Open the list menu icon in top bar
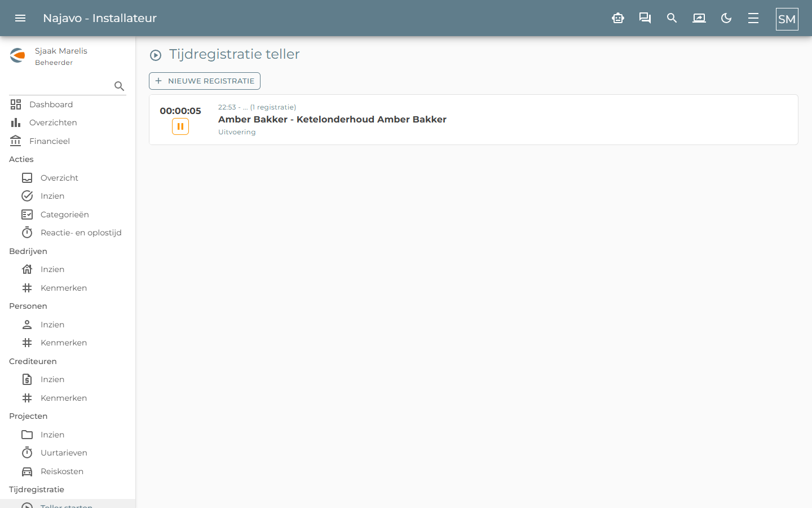Viewport: 812px width, 508px height. pos(753,18)
